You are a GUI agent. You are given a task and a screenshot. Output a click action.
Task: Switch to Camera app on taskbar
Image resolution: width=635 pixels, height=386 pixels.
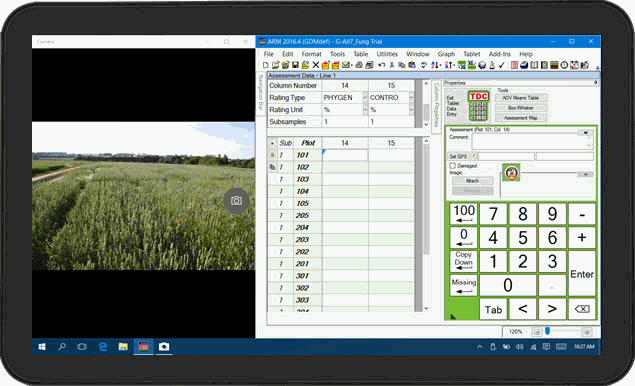click(x=164, y=347)
